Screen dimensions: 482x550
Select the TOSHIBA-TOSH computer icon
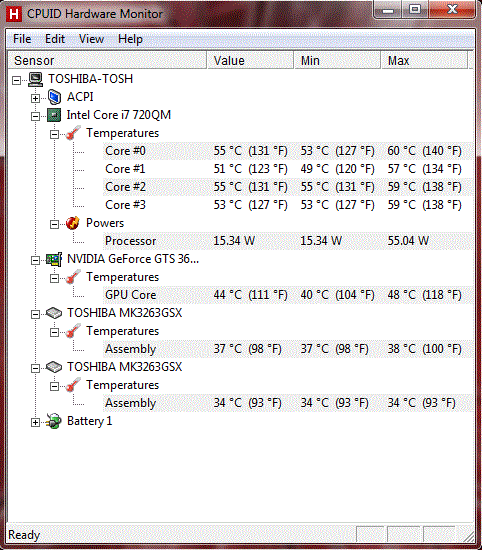tap(35, 80)
